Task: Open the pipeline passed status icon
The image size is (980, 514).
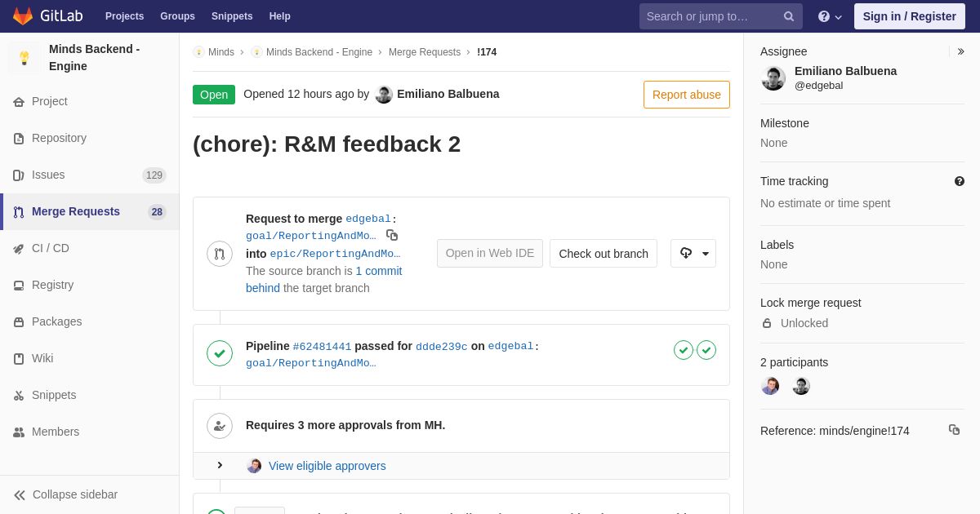Action: coord(220,353)
